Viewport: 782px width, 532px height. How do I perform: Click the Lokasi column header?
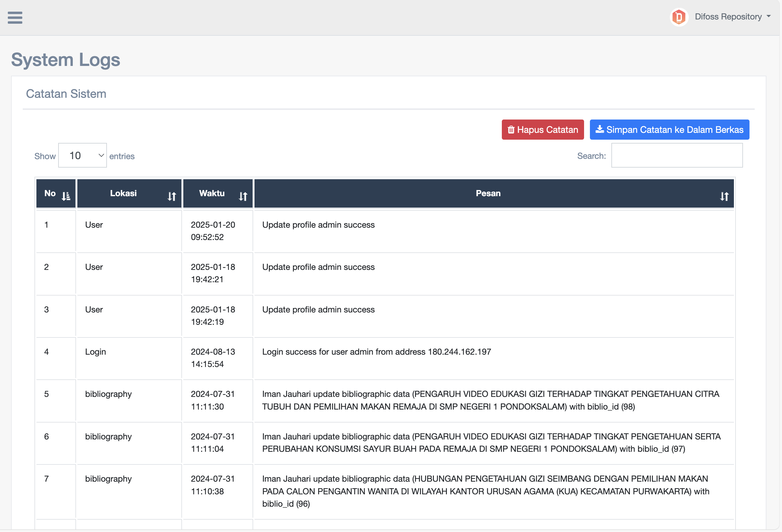(x=123, y=193)
